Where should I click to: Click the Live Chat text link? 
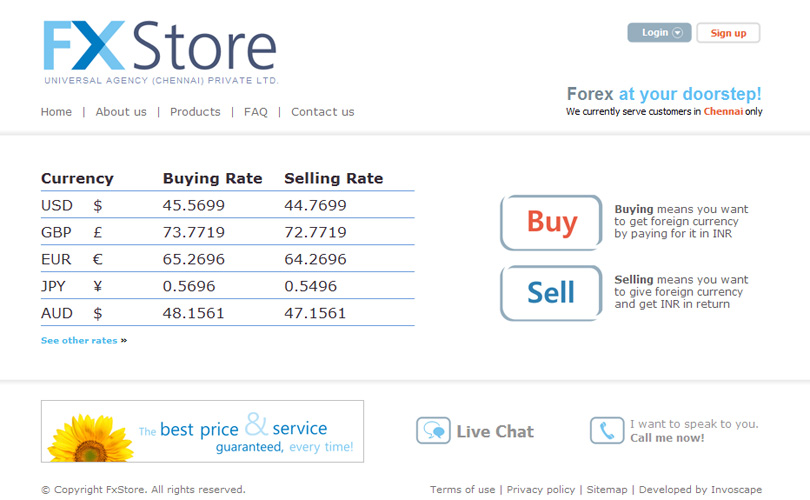(495, 432)
